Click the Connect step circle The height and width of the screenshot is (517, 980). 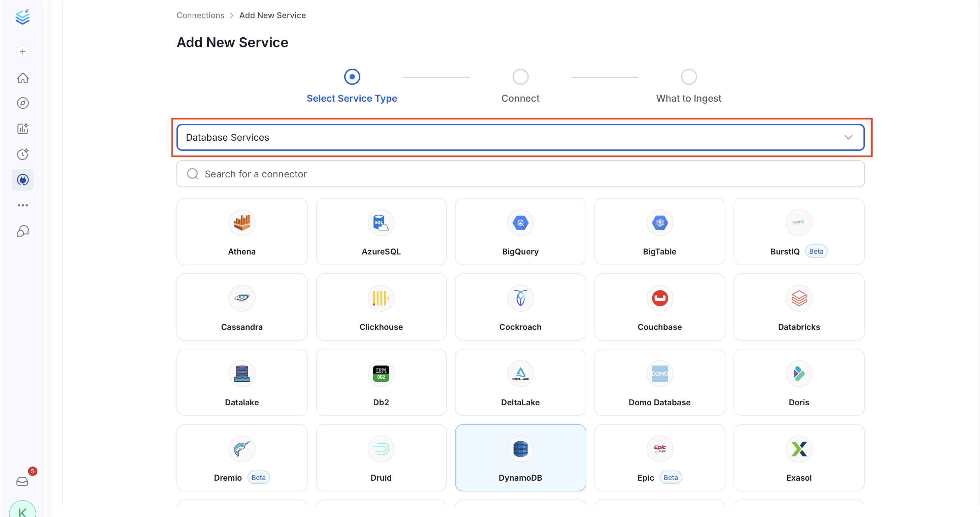tap(520, 77)
